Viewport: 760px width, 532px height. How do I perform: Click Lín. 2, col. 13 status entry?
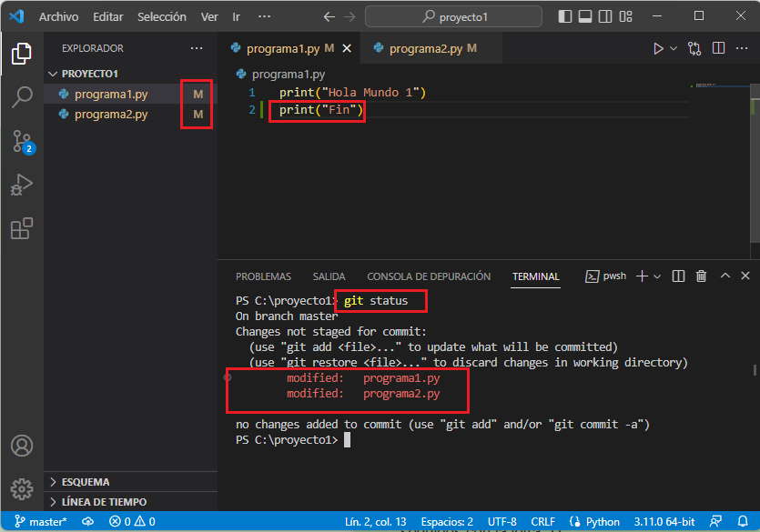(375, 522)
